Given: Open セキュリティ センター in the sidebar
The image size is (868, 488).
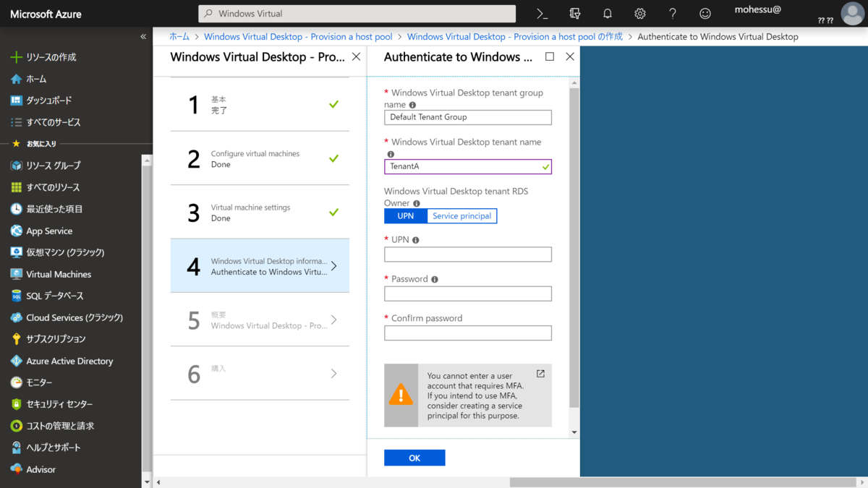Looking at the screenshot, I should [x=51, y=404].
